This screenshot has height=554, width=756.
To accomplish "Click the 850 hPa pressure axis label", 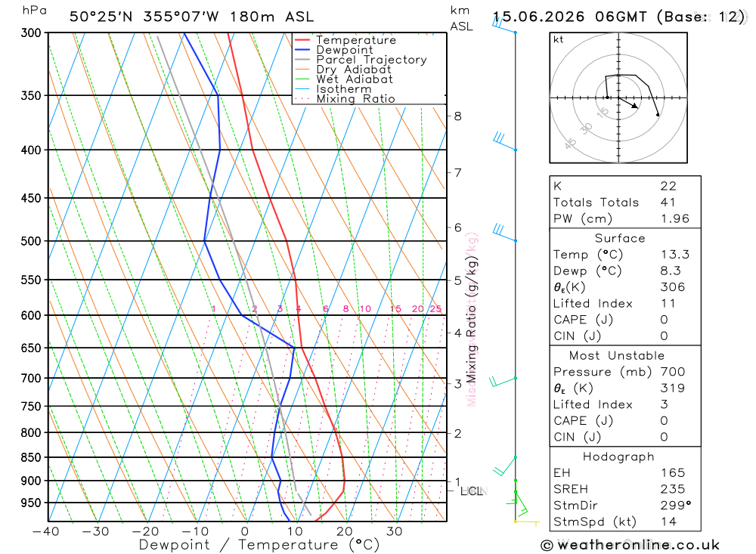I will point(31,457).
